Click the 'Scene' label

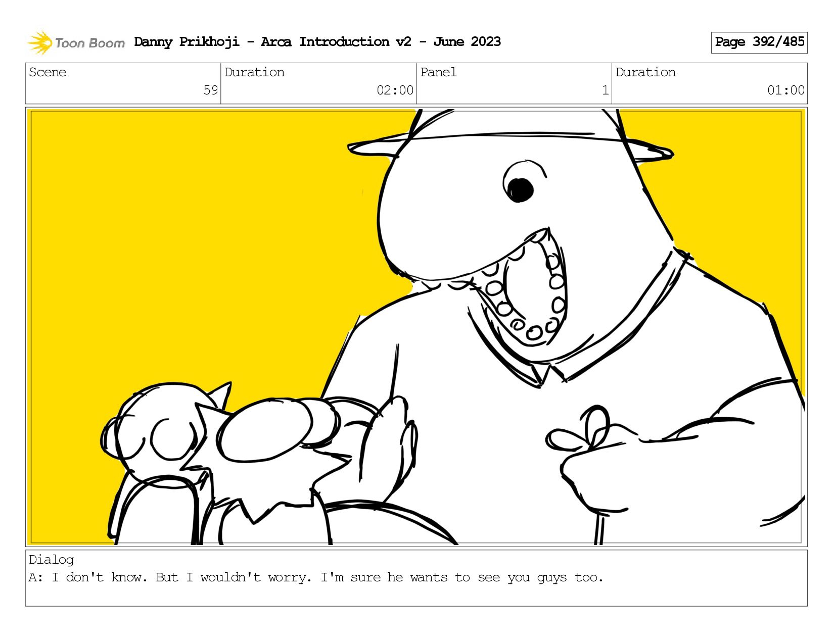48,72
